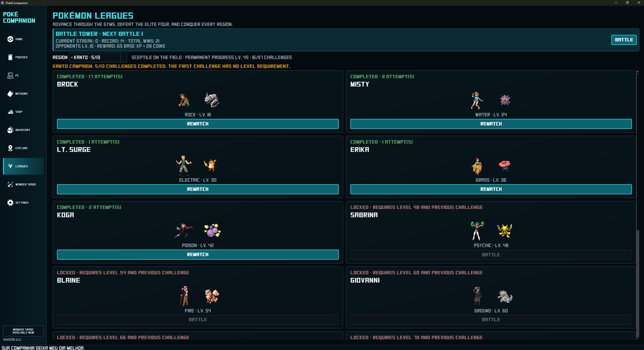
Task: Click the Explore map pin icon
Action: 10,148
